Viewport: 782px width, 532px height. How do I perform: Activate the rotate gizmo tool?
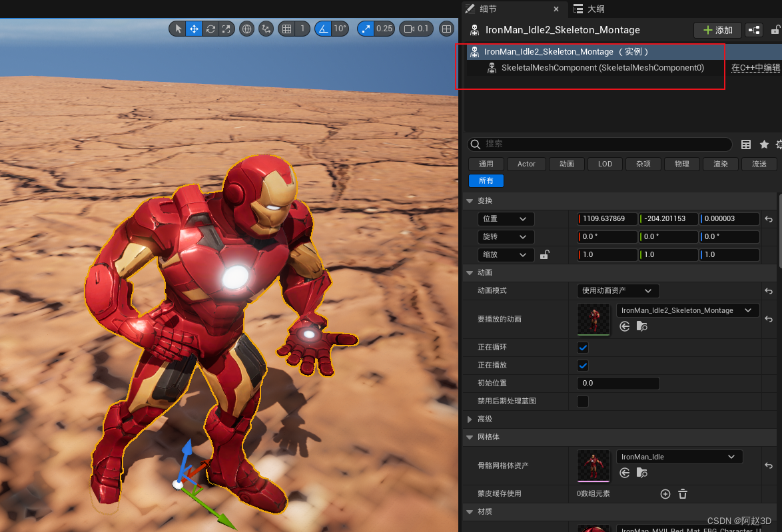point(210,29)
